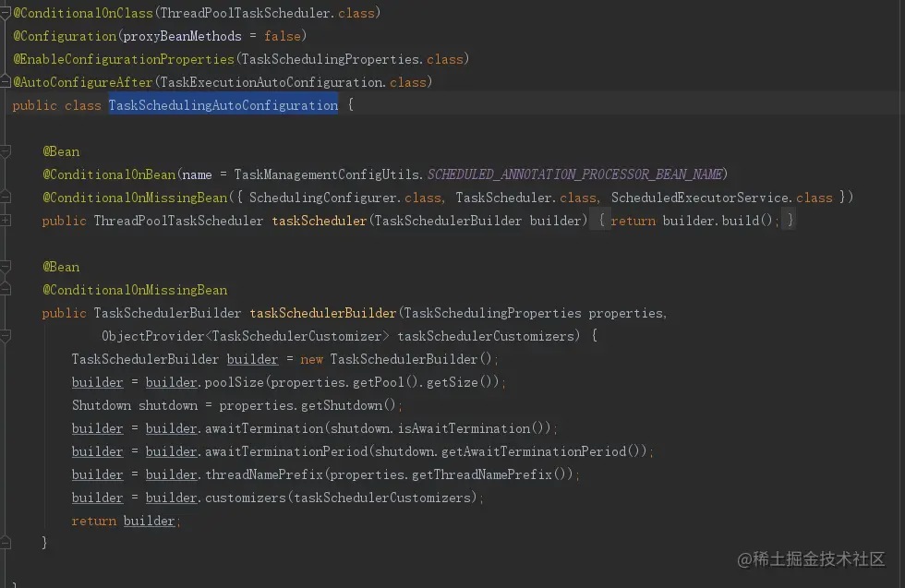
Task: Click SchedulingConfigurer.class in the annotation
Action: click(345, 198)
